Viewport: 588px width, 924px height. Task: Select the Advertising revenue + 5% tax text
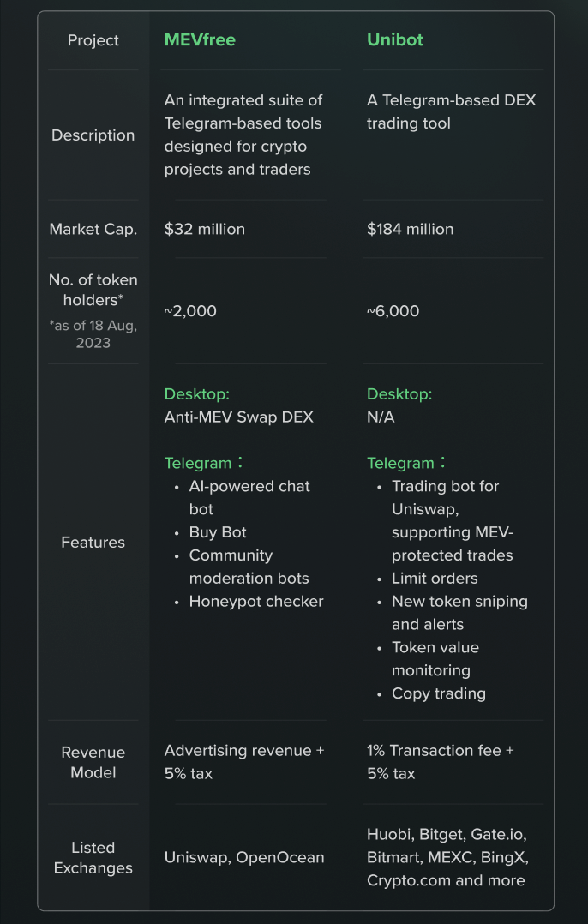coord(244,762)
